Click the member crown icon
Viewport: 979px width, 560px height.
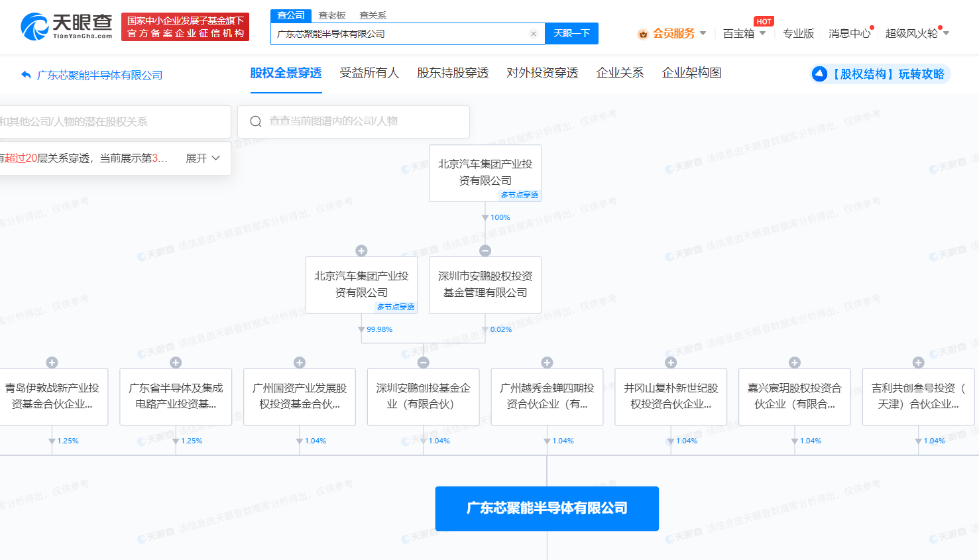[642, 34]
